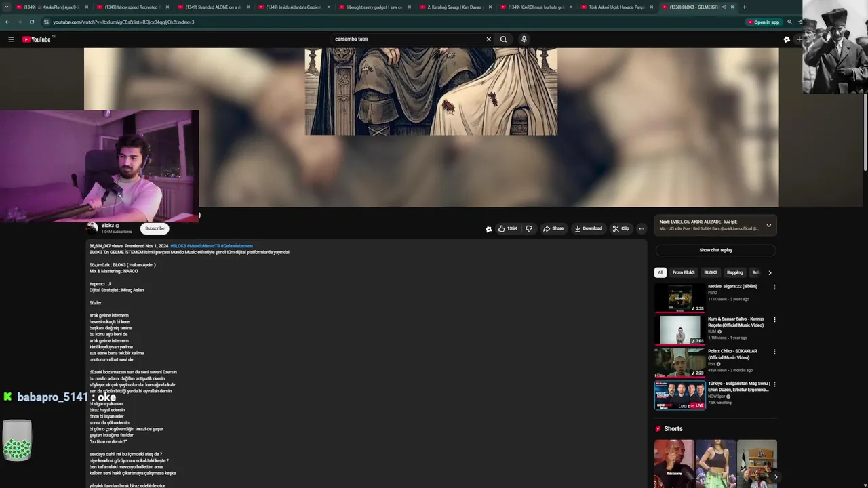Viewport: 868px width, 488px height.
Task: Click the #Gelmeistemem hashtag
Action: pos(237,246)
